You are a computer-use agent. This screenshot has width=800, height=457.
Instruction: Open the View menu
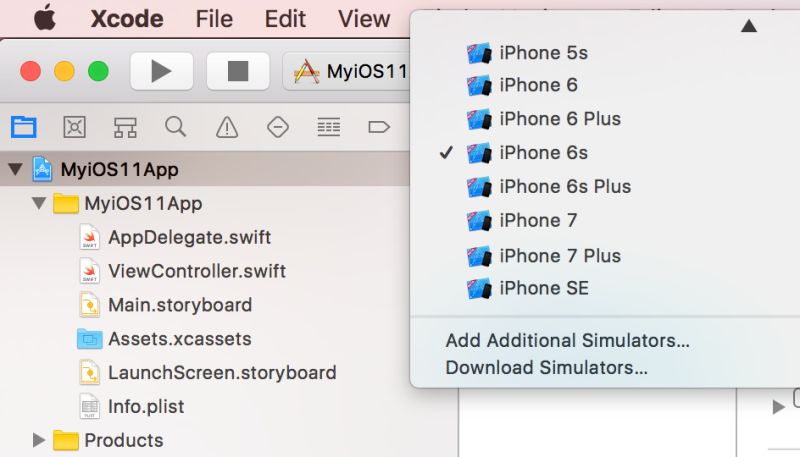click(x=364, y=19)
